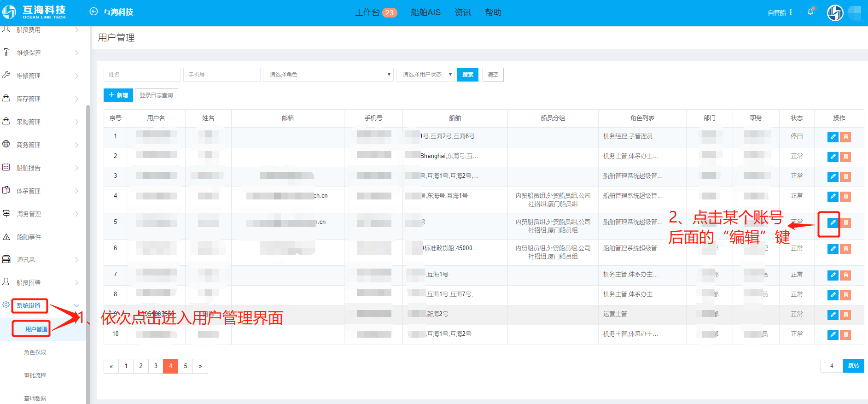Click the 手机号 search field
868x404 pixels.
(x=222, y=75)
